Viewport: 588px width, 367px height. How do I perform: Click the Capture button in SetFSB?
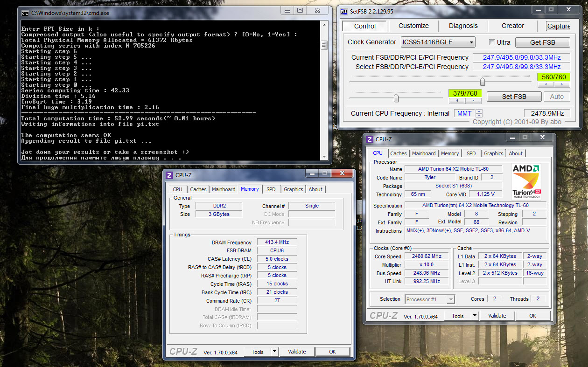559,26
